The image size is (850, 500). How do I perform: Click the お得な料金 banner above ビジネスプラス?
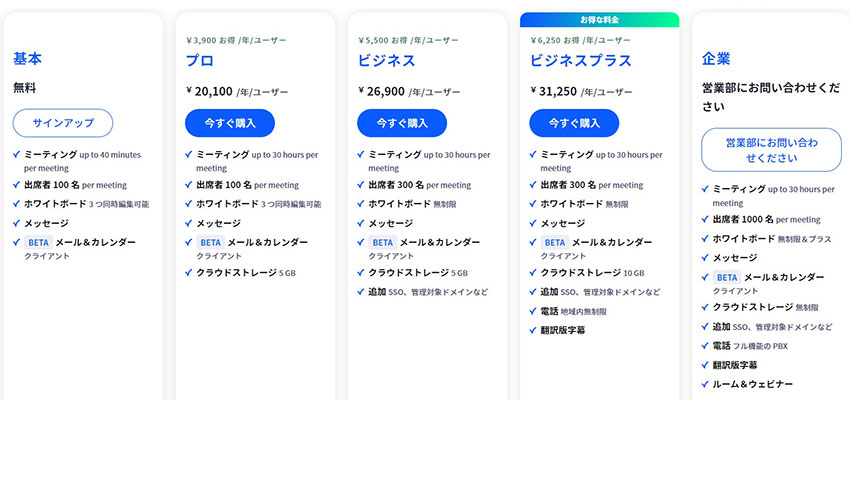coord(599,19)
